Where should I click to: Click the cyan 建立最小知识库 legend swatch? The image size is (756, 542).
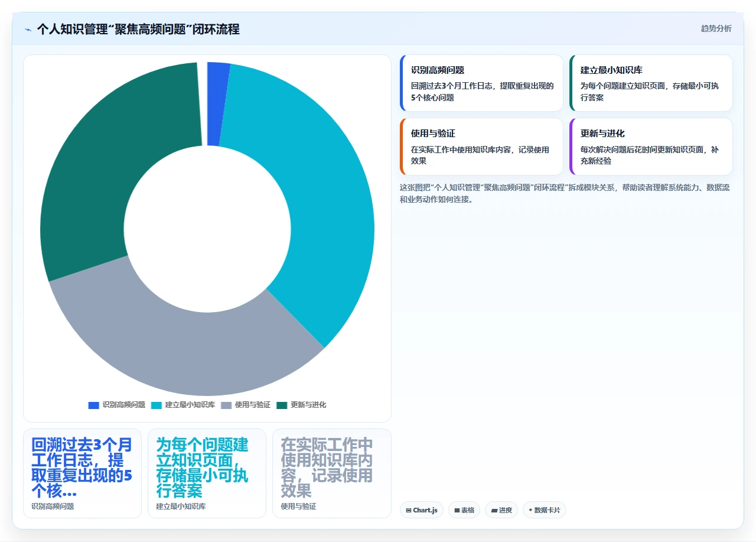point(157,405)
